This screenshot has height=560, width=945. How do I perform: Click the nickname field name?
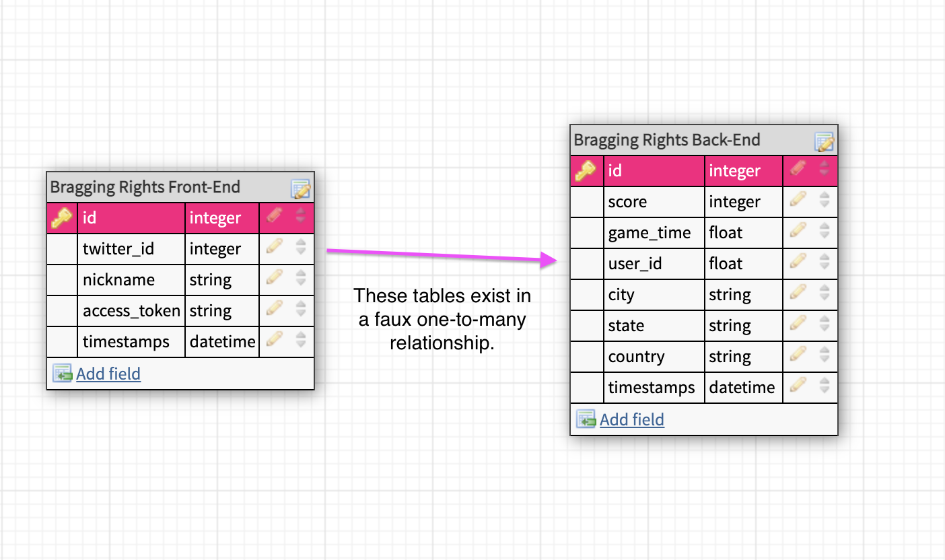[118, 280]
